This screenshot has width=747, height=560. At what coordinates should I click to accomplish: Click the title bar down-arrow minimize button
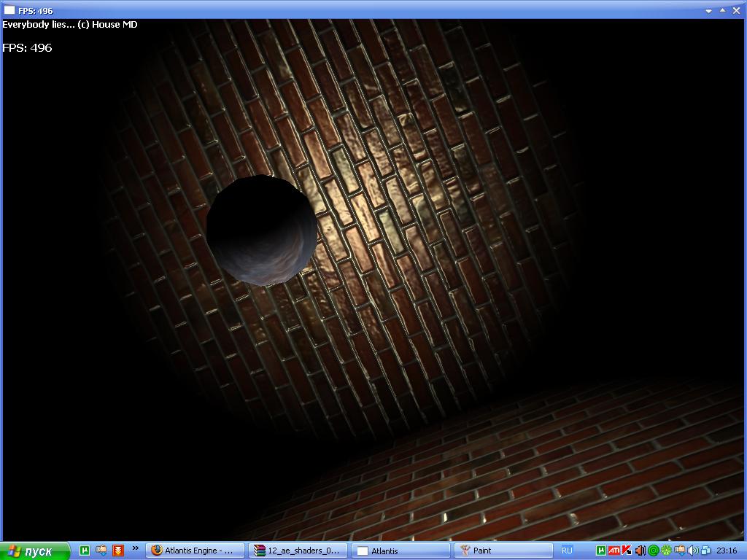708,11
